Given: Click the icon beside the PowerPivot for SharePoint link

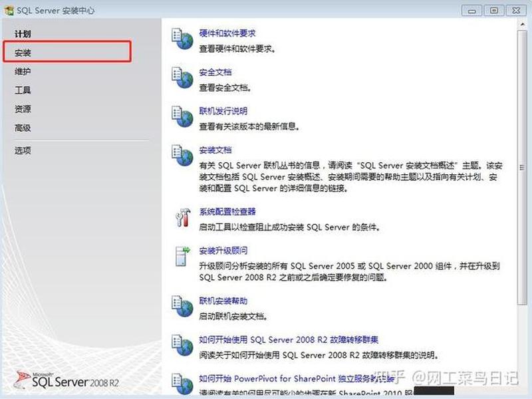Looking at the screenshot, I should click(182, 384).
